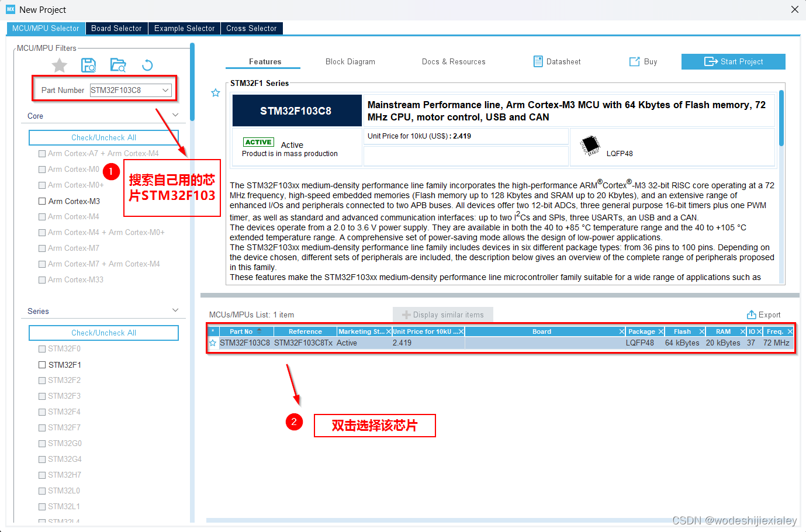Click the Export icon
Viewport: 806px width, 532px height.
coord(752,315)
